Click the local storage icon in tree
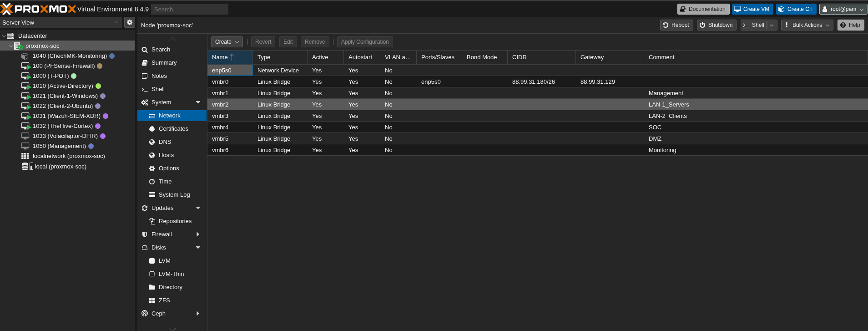 click(27, 167)
